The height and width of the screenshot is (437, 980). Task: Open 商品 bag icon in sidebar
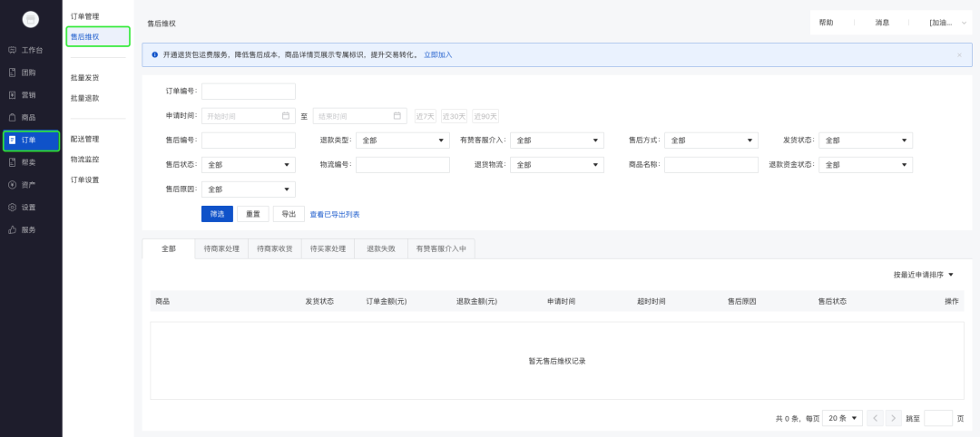point(12,117)
